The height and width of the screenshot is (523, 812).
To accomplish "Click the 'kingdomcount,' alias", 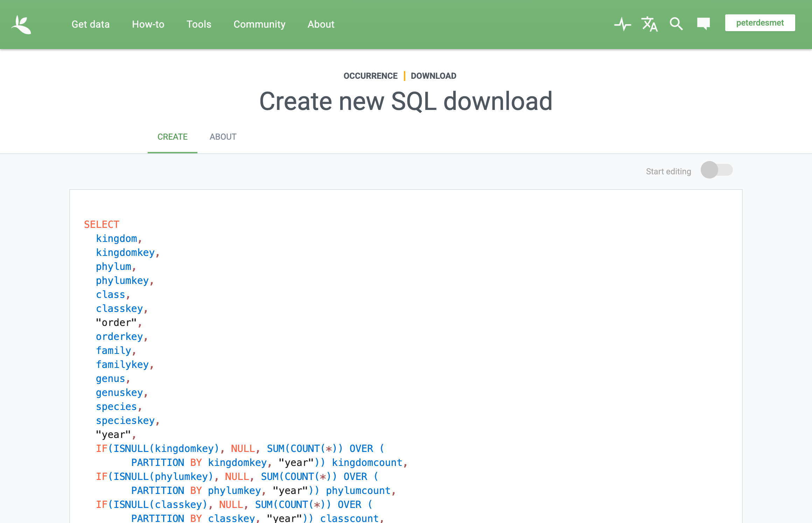I will click(370, 463).
